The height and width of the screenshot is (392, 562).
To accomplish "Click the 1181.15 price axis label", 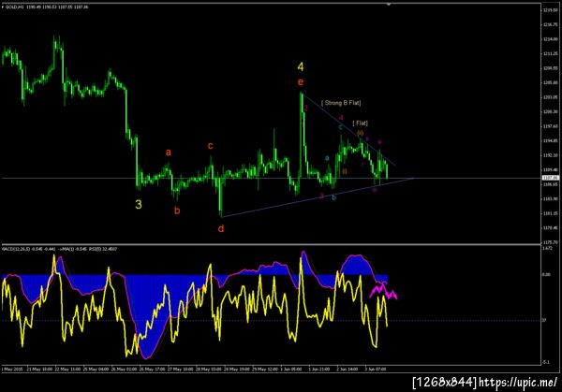I will [x=551, y=213].
